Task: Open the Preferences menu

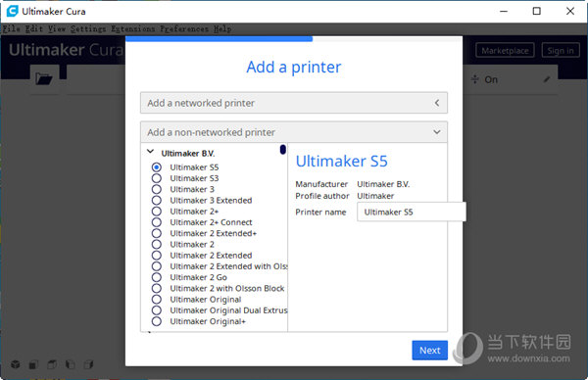Action: click(x=184, y=28)
